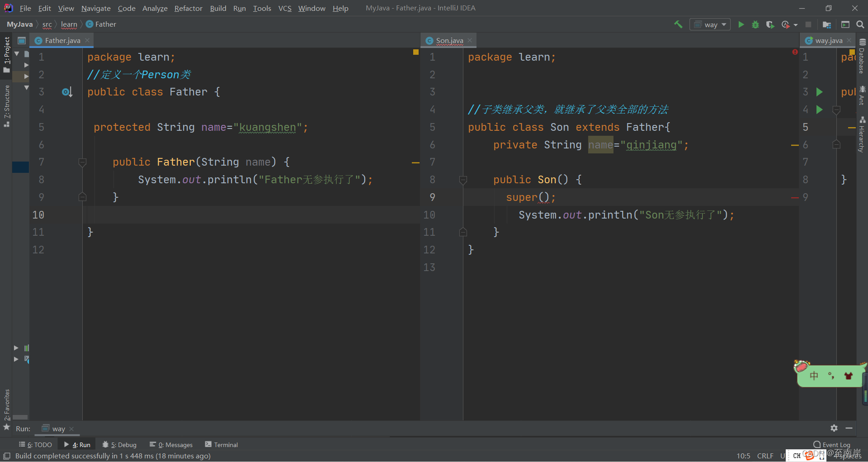The width and height of the screenshot is (868, 462).
Task: Toggle the 2: Favorites tool window
Action: tap(6, 410)
